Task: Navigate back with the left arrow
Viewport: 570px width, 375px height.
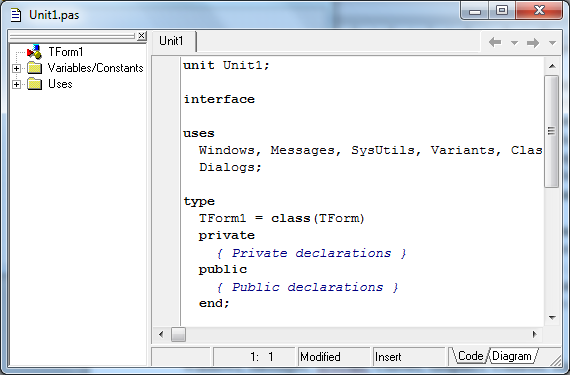Action: [495, 43]
